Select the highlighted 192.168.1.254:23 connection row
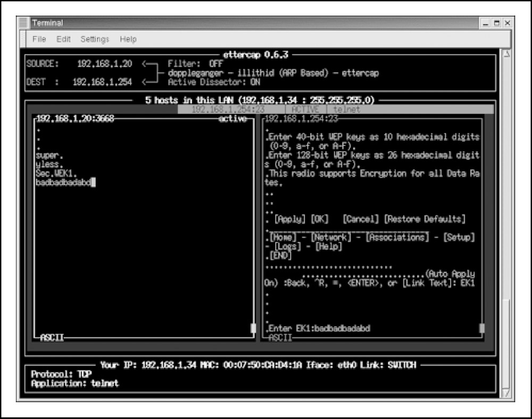Screen dimensions: 532x419 coord(336,109)
